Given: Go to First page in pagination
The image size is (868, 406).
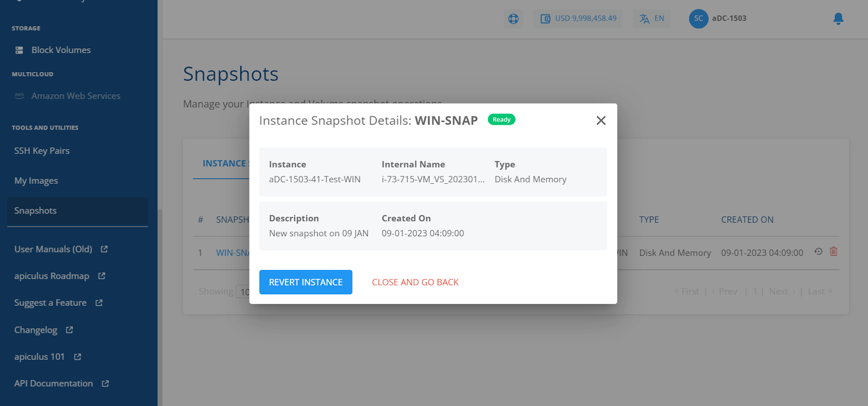Looking at the screenshot, I should [687, 292].
